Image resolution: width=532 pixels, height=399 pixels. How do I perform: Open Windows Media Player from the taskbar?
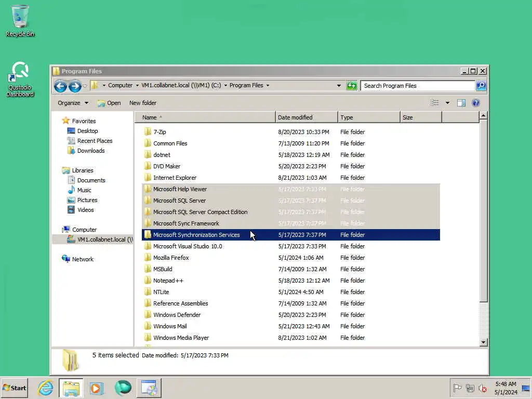tap(96, 388)
